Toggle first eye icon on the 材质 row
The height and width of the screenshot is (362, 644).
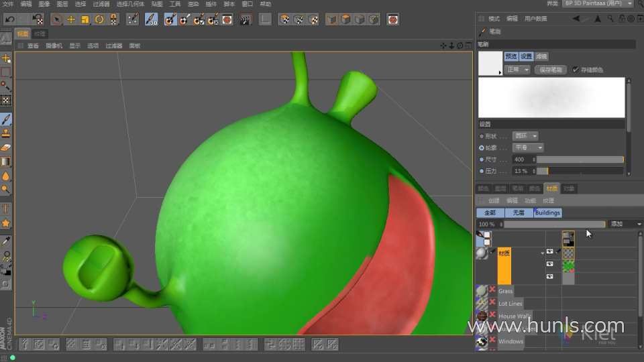[549, 251]
